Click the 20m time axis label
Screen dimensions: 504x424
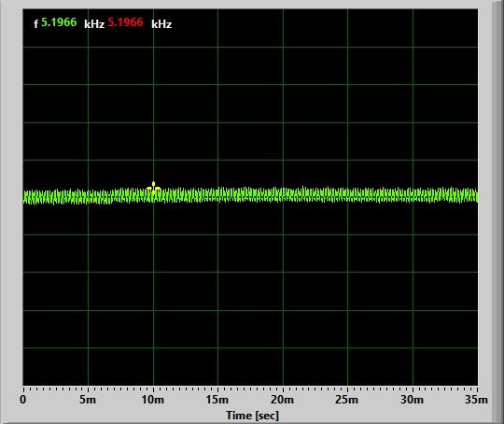click(x=282, y=400)
